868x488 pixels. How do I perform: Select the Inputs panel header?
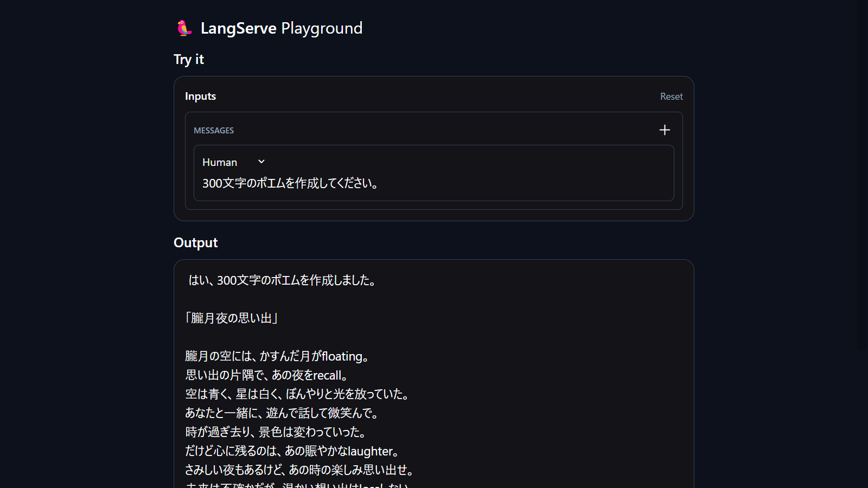point(200,96)
